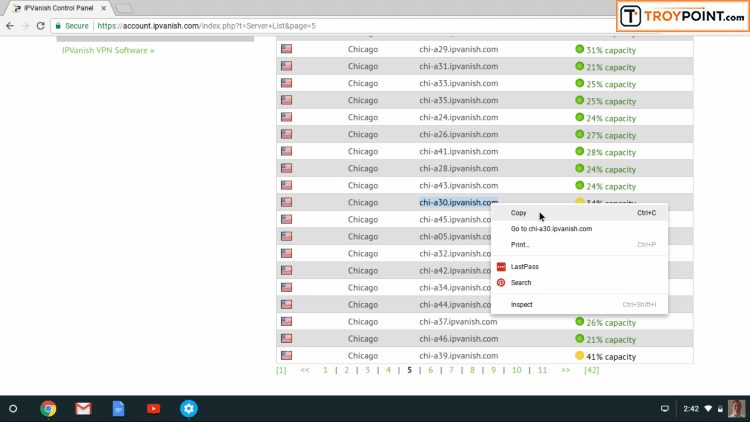Open the launcher circle on the shelf
This screenshot has width=750, height=422.
click(x=13, y=409)
